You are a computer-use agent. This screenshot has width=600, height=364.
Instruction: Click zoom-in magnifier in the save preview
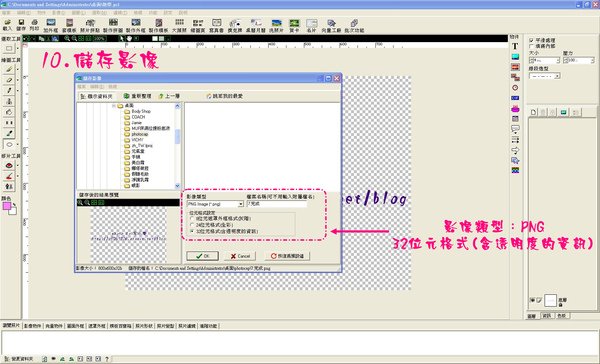coord(81,202)
